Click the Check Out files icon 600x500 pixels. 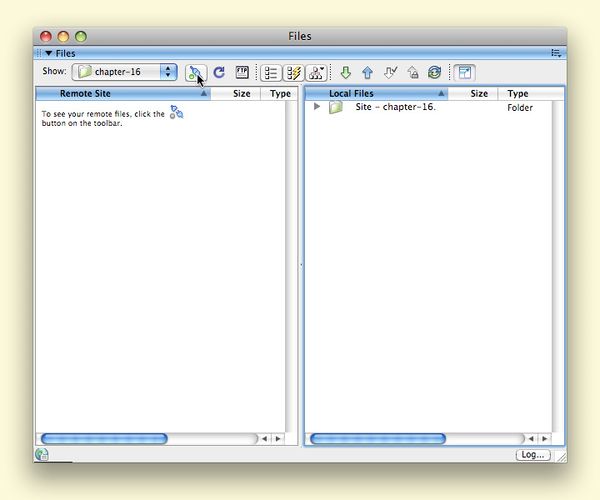pyautogui.click(x=390, y=72)
